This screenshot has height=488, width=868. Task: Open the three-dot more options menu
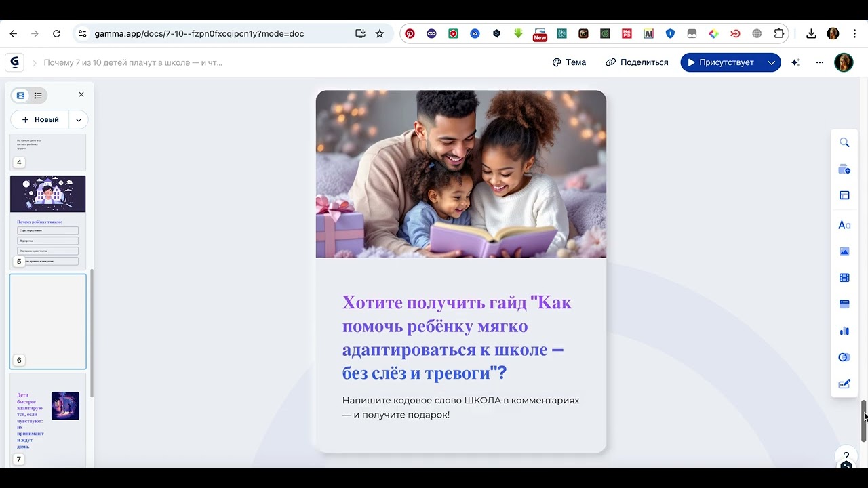[x=820, y=62]
